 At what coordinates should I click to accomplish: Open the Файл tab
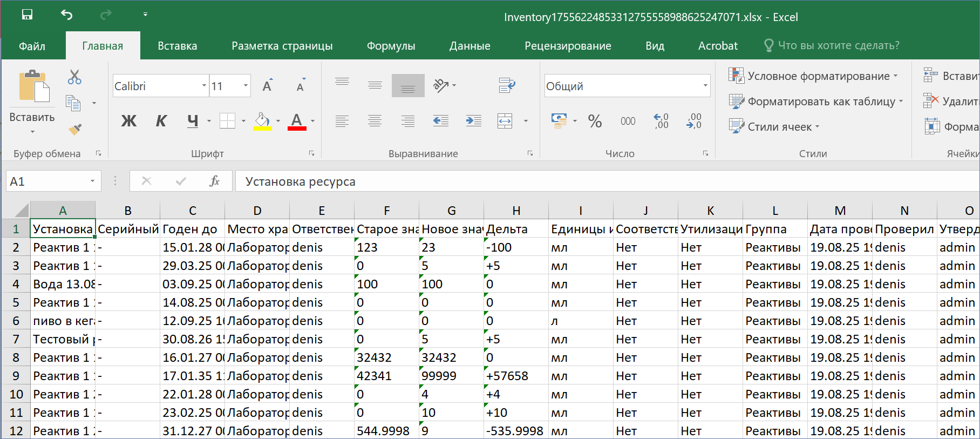pos(32,46)
